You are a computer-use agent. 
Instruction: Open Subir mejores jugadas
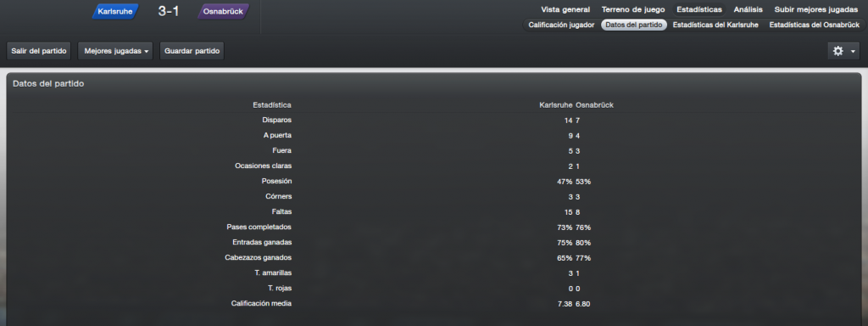point(816,9)
